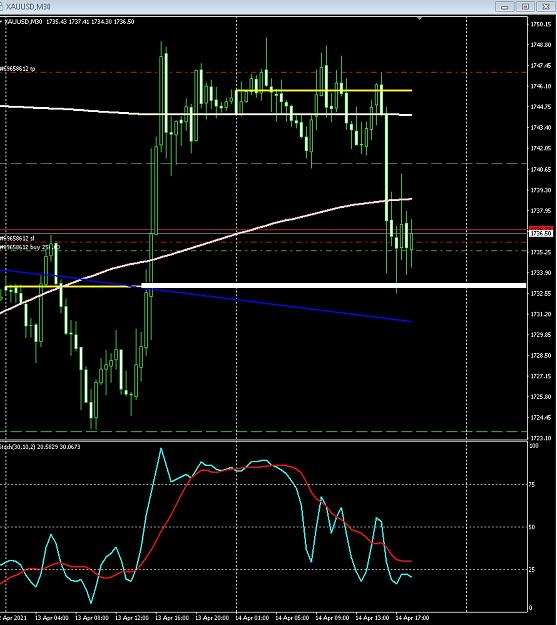Click the chart shift triangle marker

click(x=419, y=18)
